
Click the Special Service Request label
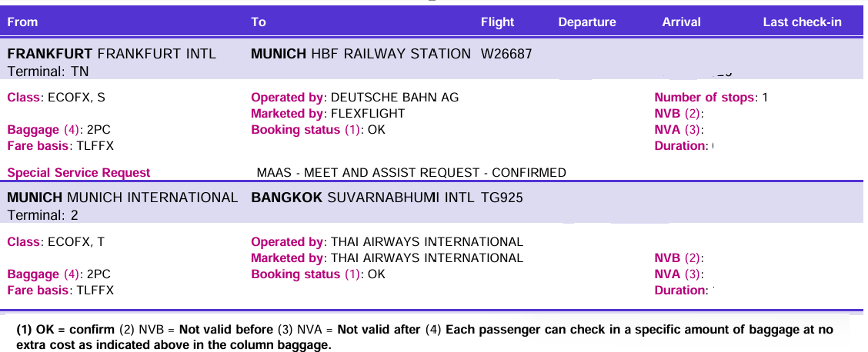(78, 172)
